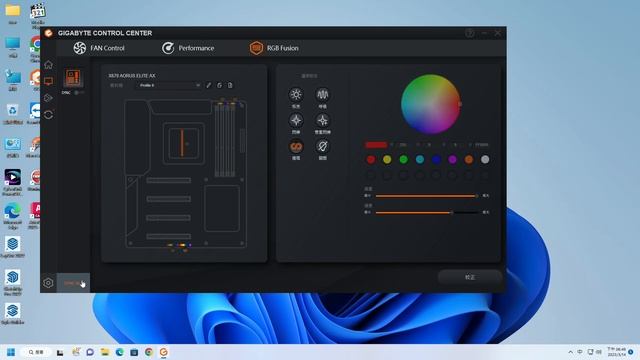Open Microsoft Edge desktop shortcut
The image size is (640, 360).
click(x=13, y=214)
